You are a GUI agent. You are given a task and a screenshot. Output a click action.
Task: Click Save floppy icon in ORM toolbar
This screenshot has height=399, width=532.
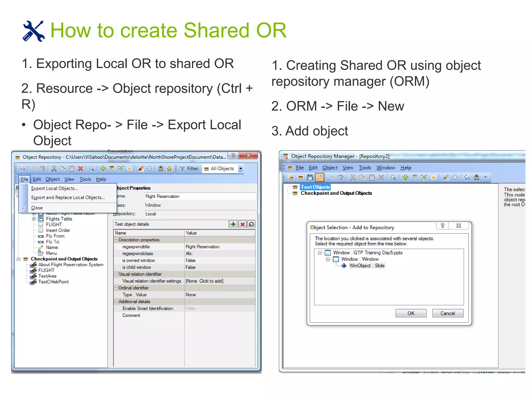[310, 177]
